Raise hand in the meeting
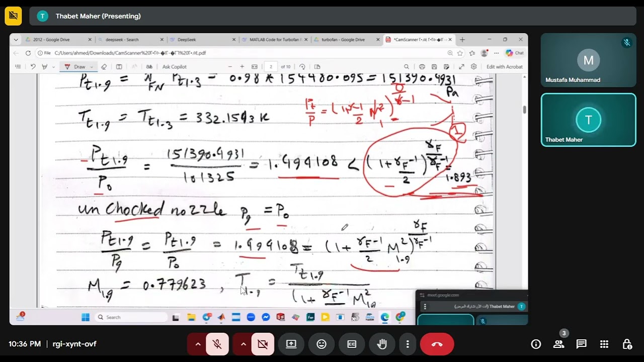This screenshot has width=644, height=362. point(382,344)
